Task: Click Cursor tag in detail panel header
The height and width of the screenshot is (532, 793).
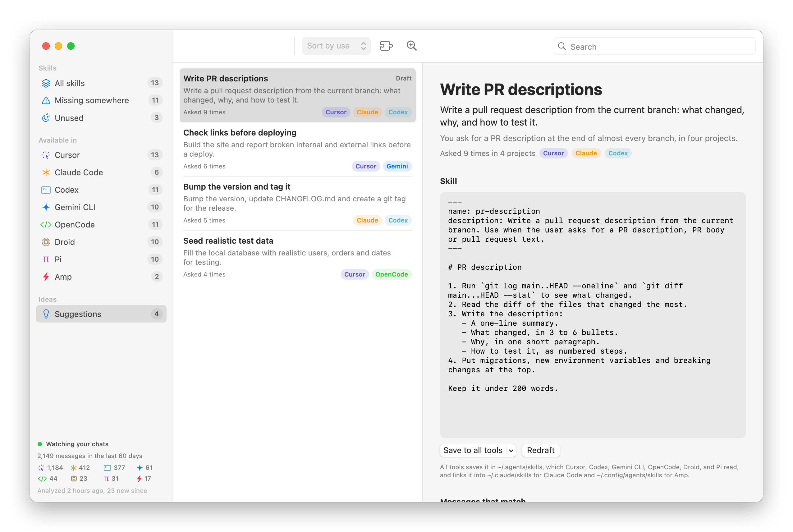Action: tap(553, 154)
